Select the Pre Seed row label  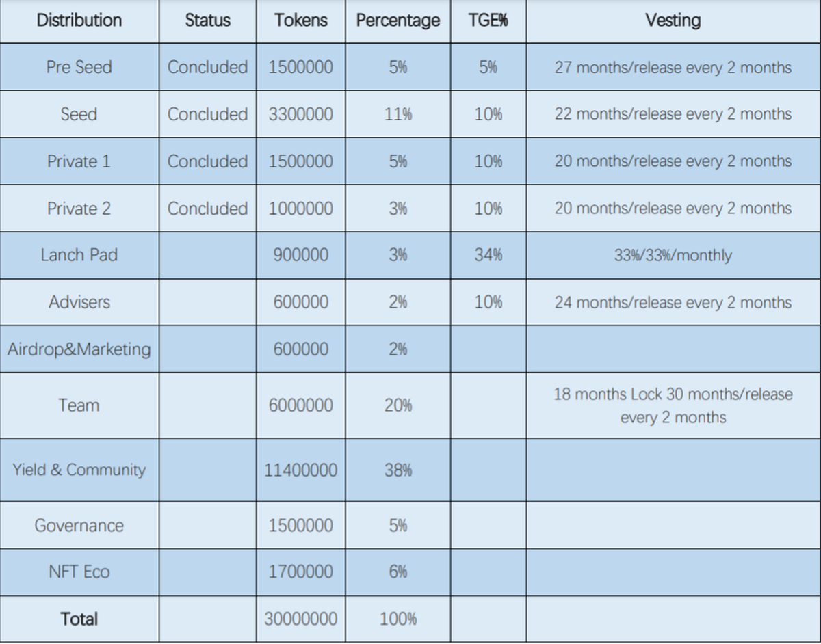(79, 67)
